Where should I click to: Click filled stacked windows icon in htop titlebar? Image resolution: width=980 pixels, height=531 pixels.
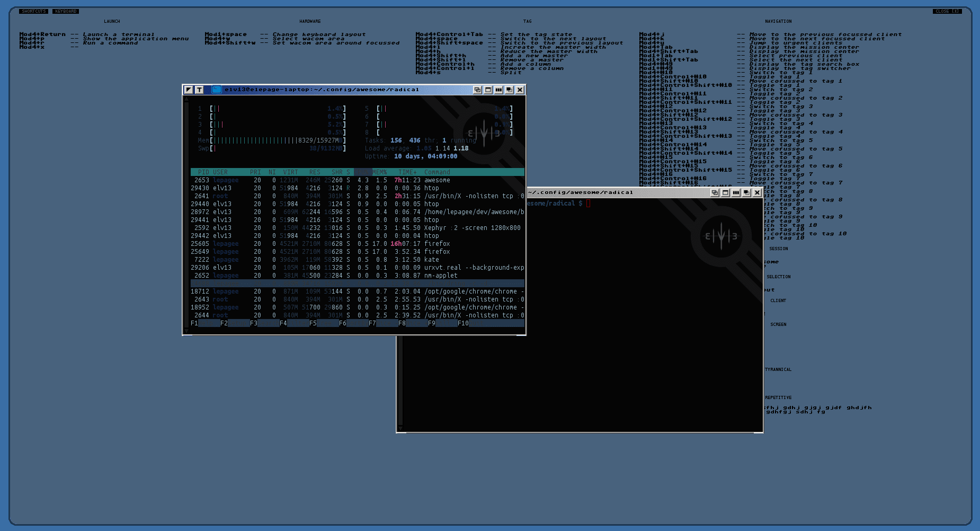click(x=509, y=90)
